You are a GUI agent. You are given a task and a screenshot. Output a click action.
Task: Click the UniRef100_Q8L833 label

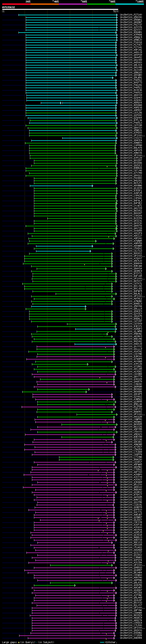click(x=131, y=583)
